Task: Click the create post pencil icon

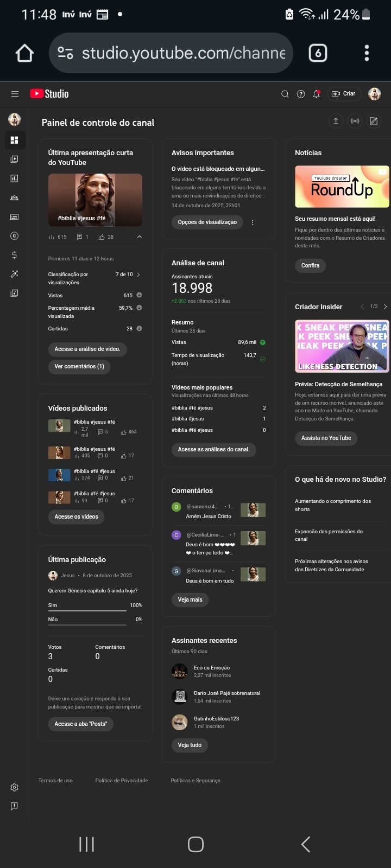Action: (x=374, y=121)
